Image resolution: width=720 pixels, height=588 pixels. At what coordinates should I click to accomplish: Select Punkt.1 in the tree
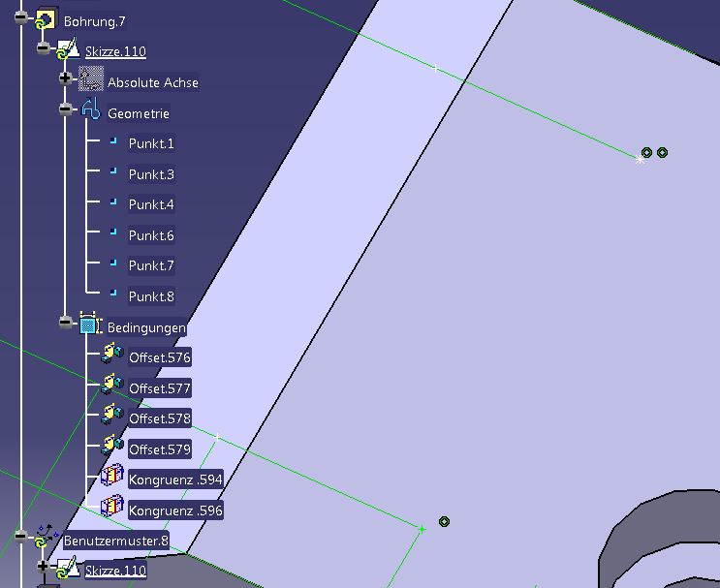click(x=151, y=143)
